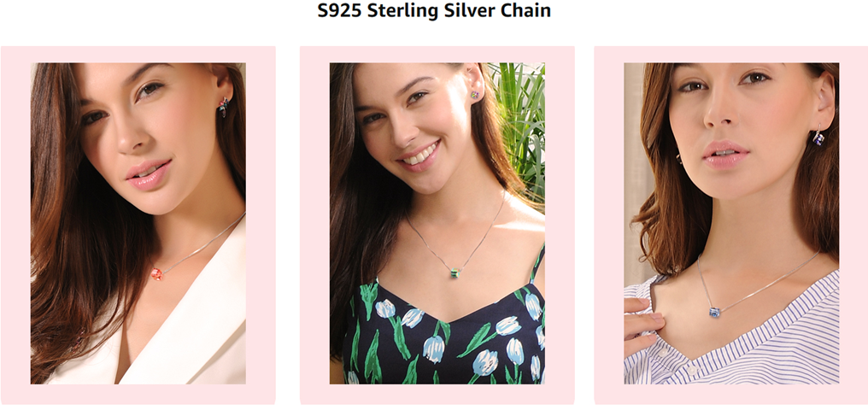
Task: Click the purple drop earring in right photo
Action: tap(818, 138)
